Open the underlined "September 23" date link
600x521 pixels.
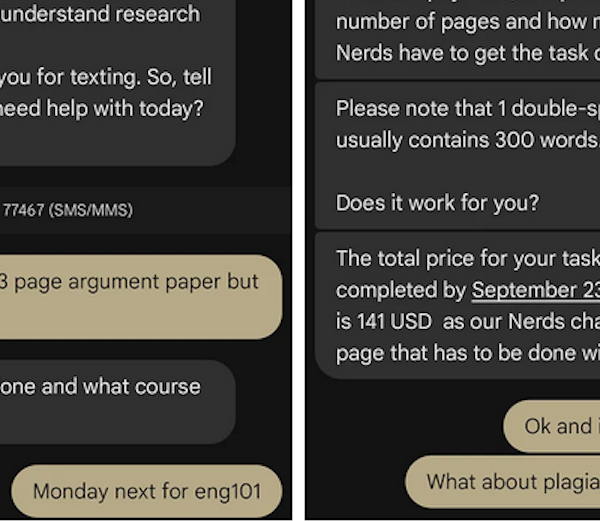point(535,291)
